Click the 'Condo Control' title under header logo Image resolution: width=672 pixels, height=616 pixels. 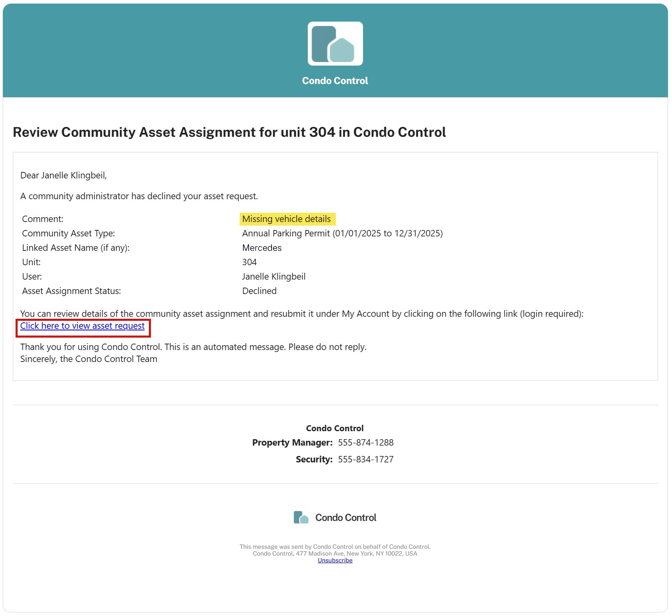click(x=335, y=81)
